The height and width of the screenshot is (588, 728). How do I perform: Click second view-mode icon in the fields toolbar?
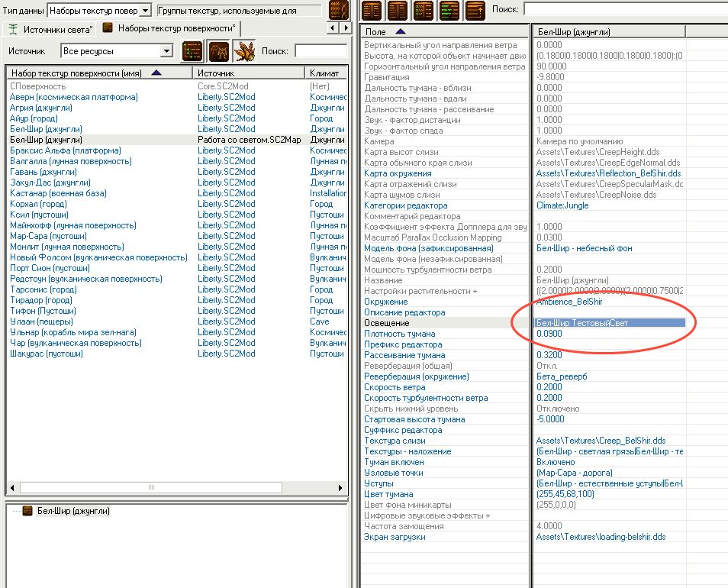(x=398, y=10)
